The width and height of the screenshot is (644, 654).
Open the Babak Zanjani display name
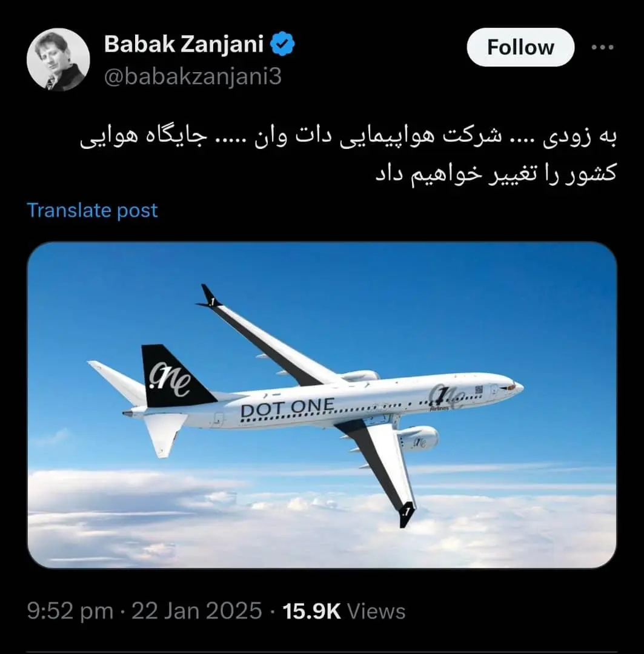coord(184,44)
